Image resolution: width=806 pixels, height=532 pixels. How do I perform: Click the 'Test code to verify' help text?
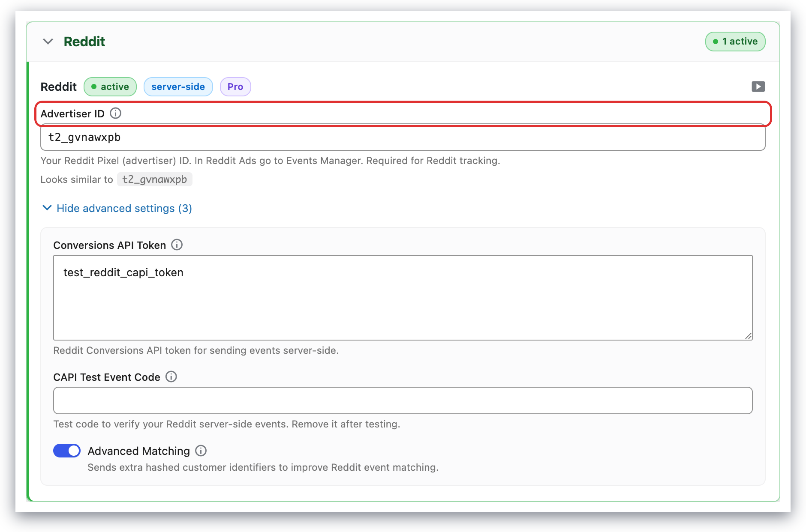pyautogui.click(x=227, y=424)
